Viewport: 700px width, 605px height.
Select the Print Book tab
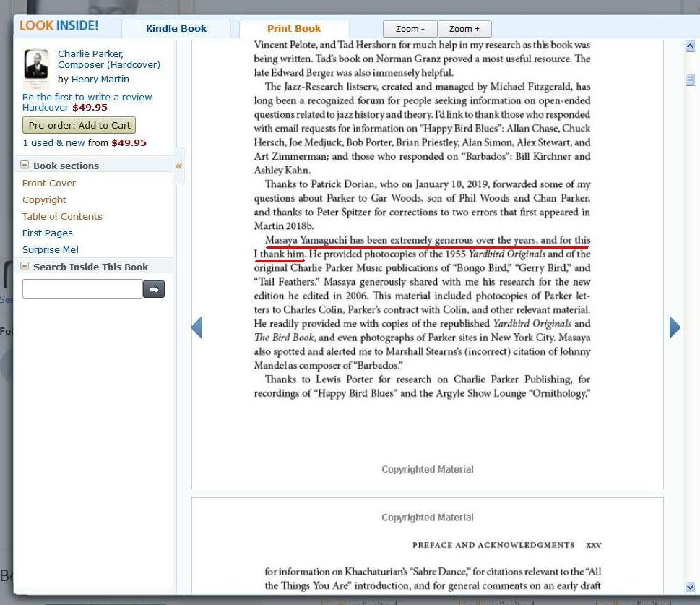294,29
